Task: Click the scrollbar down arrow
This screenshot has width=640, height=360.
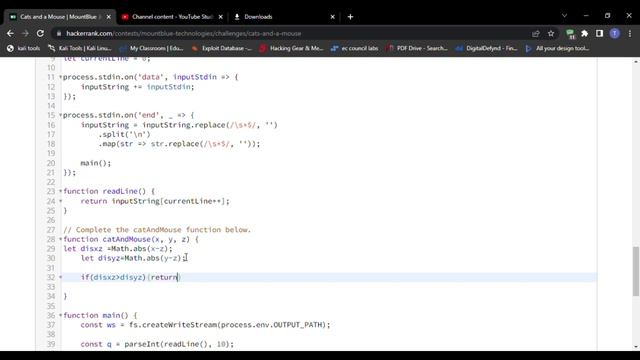Action: point(636,347)
